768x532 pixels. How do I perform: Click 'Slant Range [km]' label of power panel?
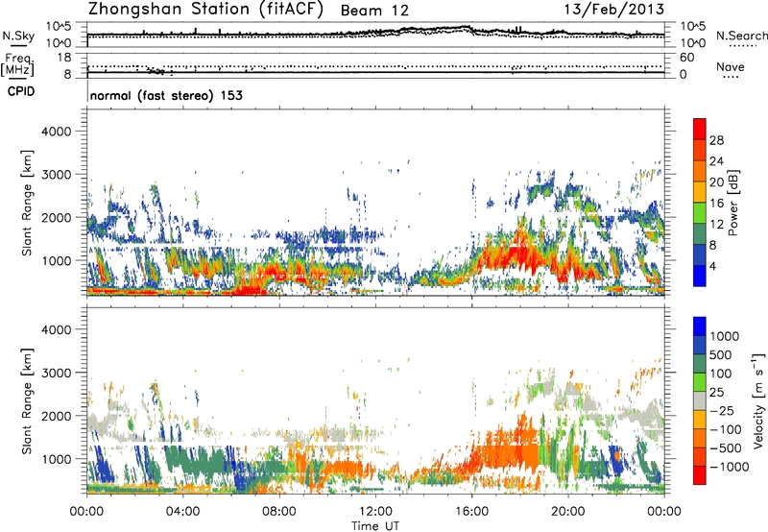tap(27, 203)
